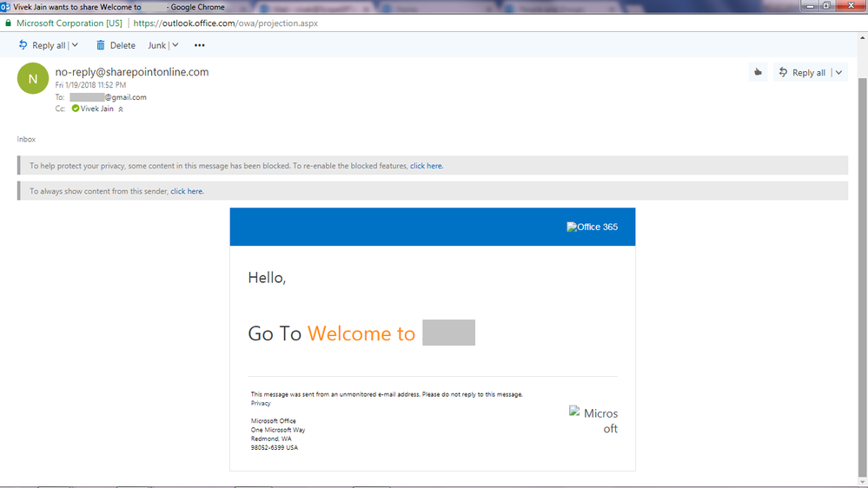Open the more actions ellipsis menu
868x488 pixels.
click(x=199, y=45)
